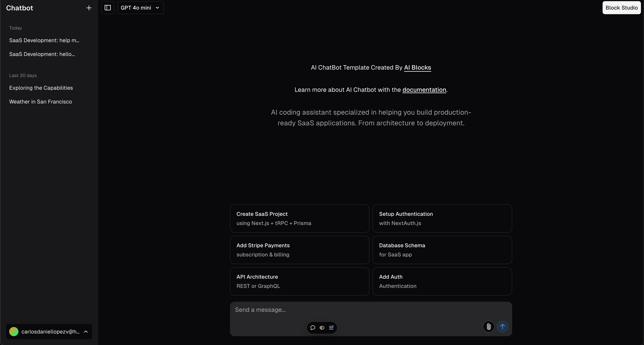Start a new chat with plus icon

[89, 8]
